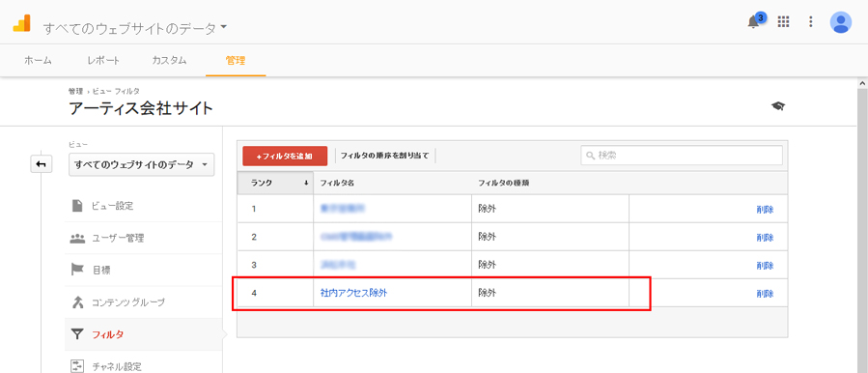The width and height of the screenshot is (868, 373).
Task: Click the フィルタの種類 column header
Action: [x=503, y=183]
